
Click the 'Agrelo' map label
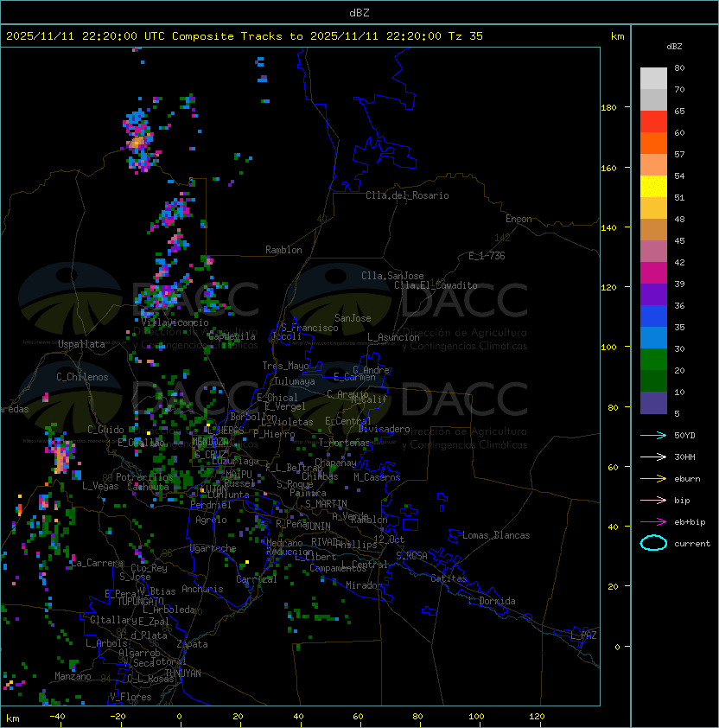[x=211, y=520]
